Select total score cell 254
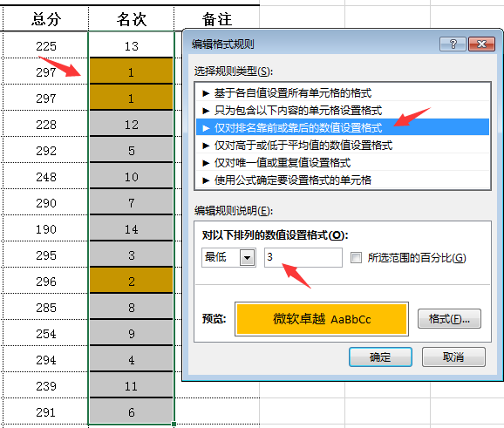Screen dimensions: 504x428 [x=45, y=334]
